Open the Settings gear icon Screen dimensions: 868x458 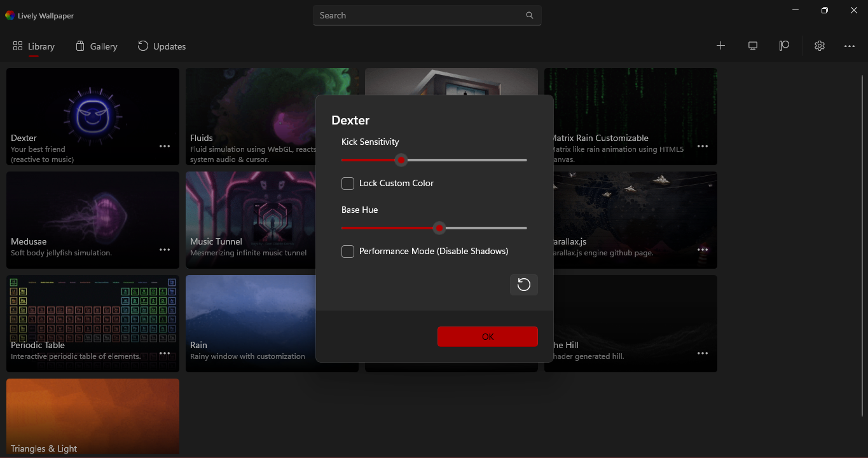820,46
